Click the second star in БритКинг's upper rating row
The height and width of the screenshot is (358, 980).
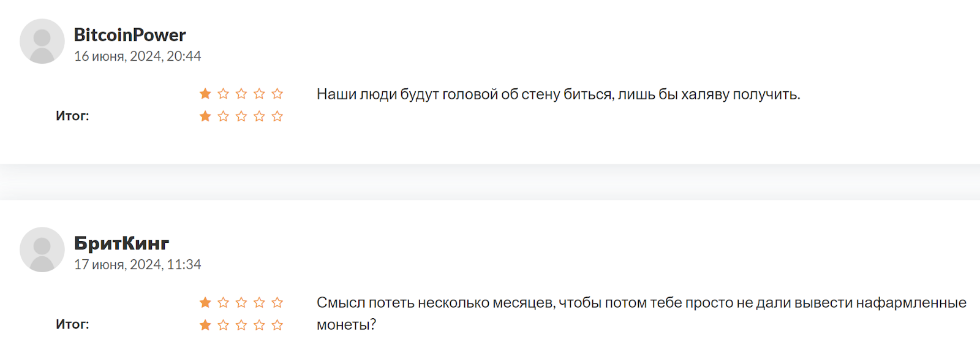224,302
